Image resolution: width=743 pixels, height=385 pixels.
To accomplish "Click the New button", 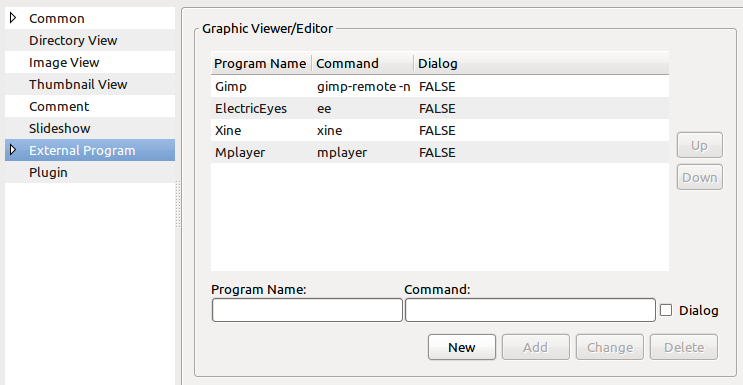I will [x=462, y=347].
